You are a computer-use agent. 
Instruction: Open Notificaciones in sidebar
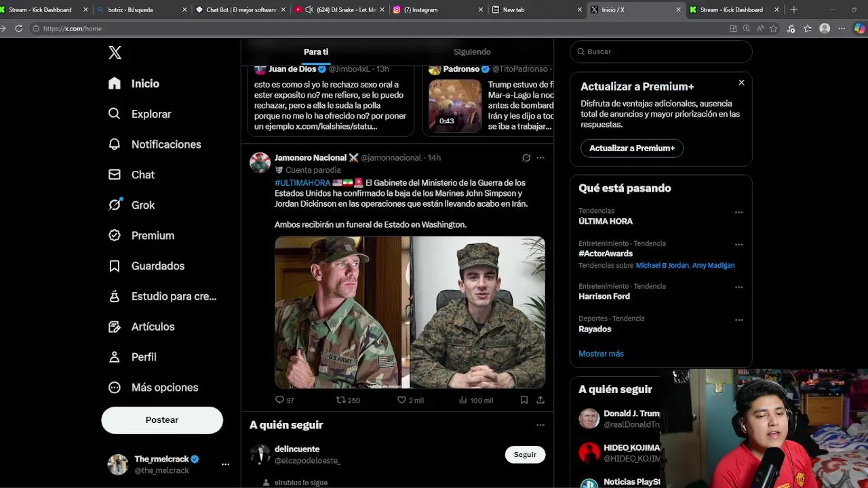coord(154,144)
